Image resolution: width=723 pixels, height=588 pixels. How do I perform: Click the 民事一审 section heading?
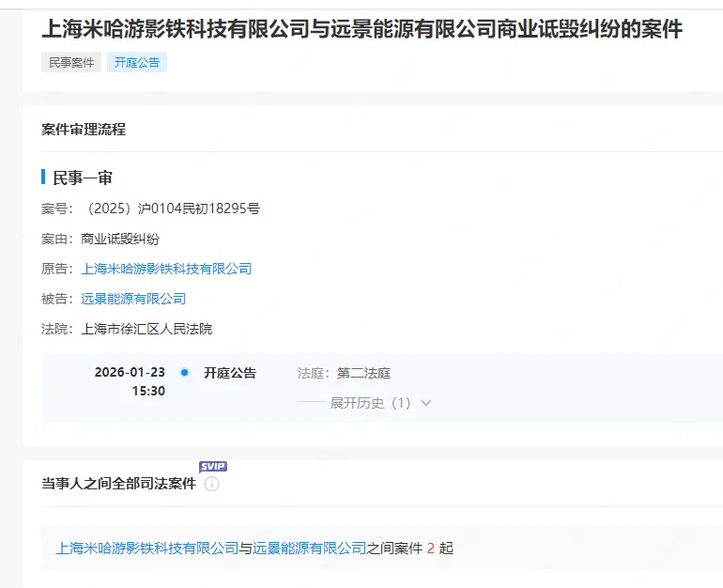[83, 178]
